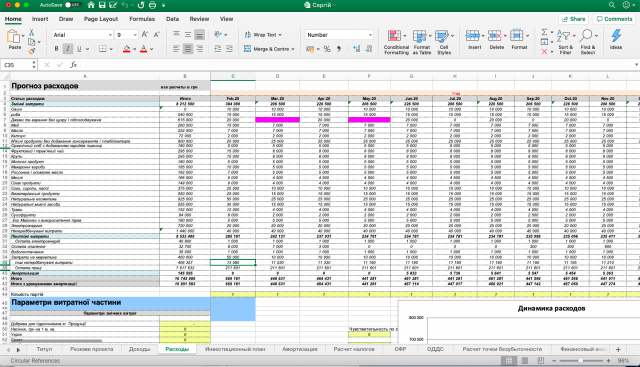The width and height of the screenshot is (640, 367).
Task: Apply comma style format
Action: tap(339, 49)
